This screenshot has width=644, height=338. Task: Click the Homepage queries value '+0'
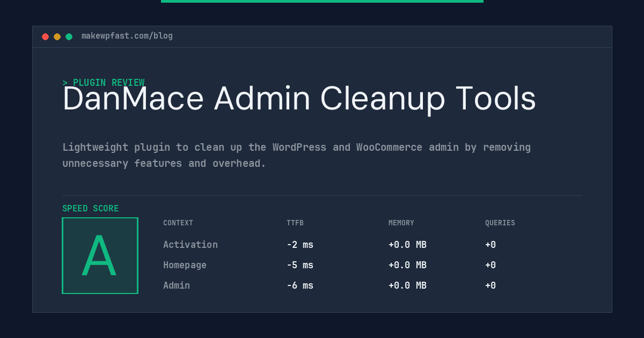click(x=491, y=265)
